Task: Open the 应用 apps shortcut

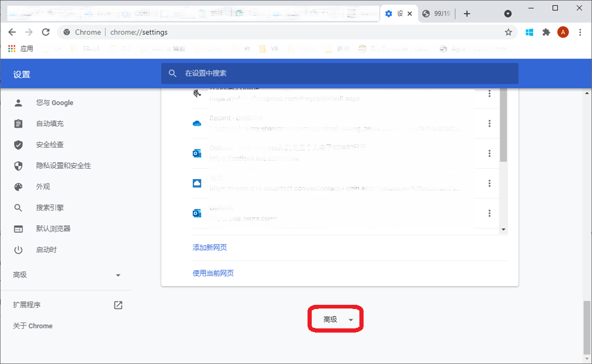Action: (21, 48)
